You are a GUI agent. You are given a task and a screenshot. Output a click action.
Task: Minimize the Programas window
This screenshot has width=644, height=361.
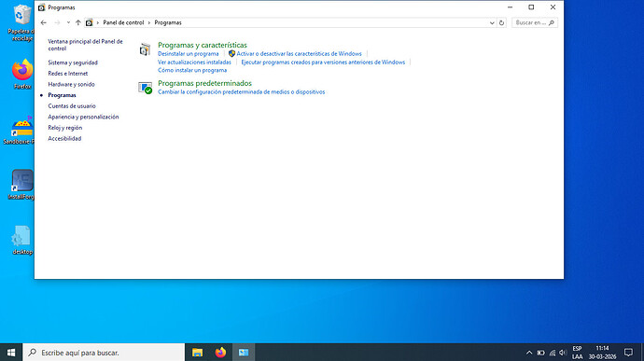510,7
